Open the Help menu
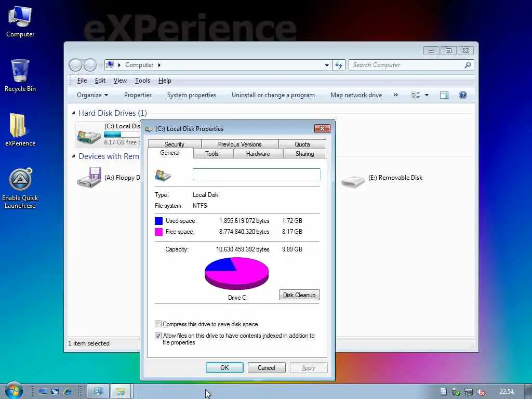The image size is (532, 399). click(165, 81)
